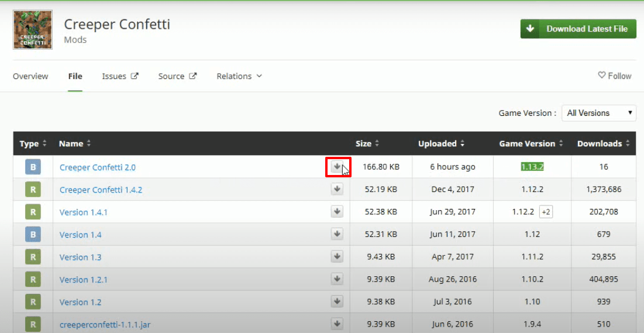Open the Source external link tab
Viewport: 644px width, 333px height.
[x=177, y=76]
